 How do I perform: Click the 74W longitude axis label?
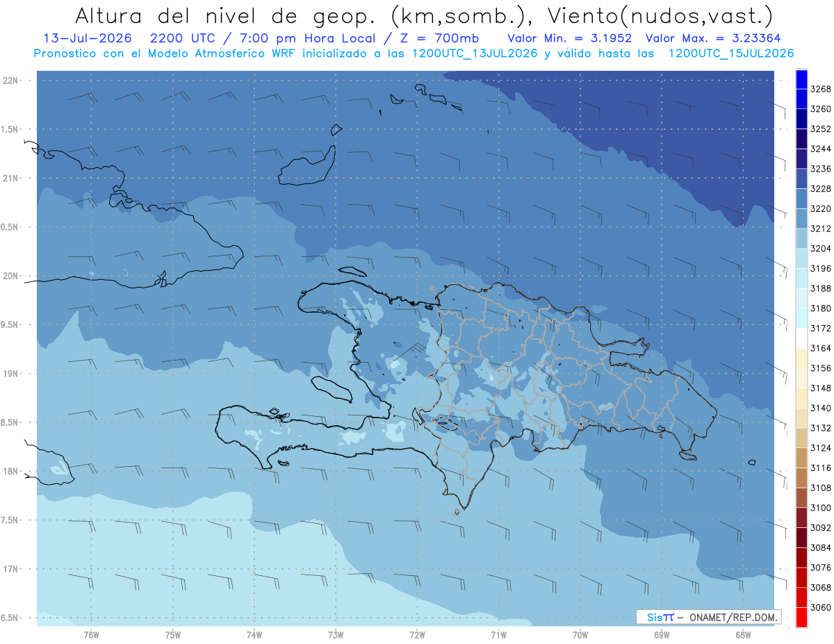tap(254, 634)
